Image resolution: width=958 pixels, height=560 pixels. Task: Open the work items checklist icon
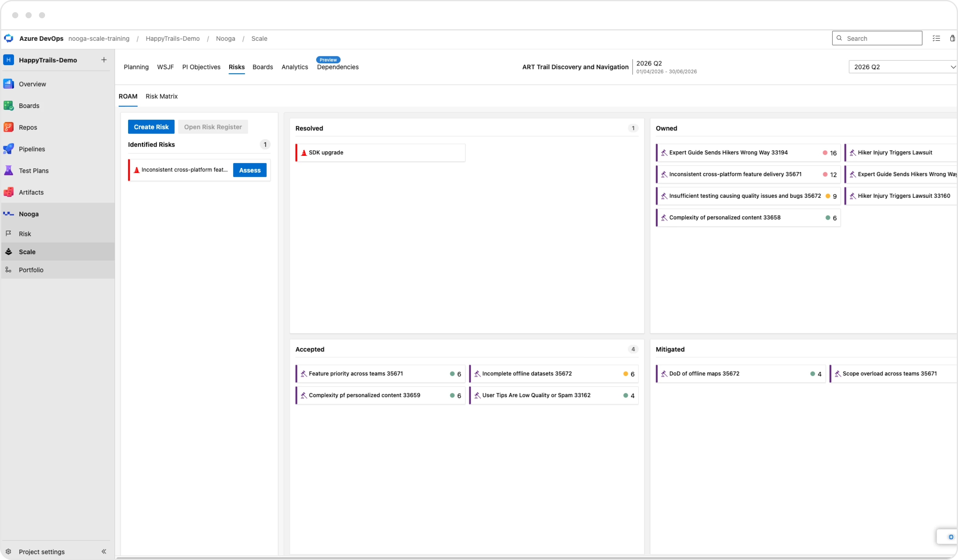click(936, 38)
